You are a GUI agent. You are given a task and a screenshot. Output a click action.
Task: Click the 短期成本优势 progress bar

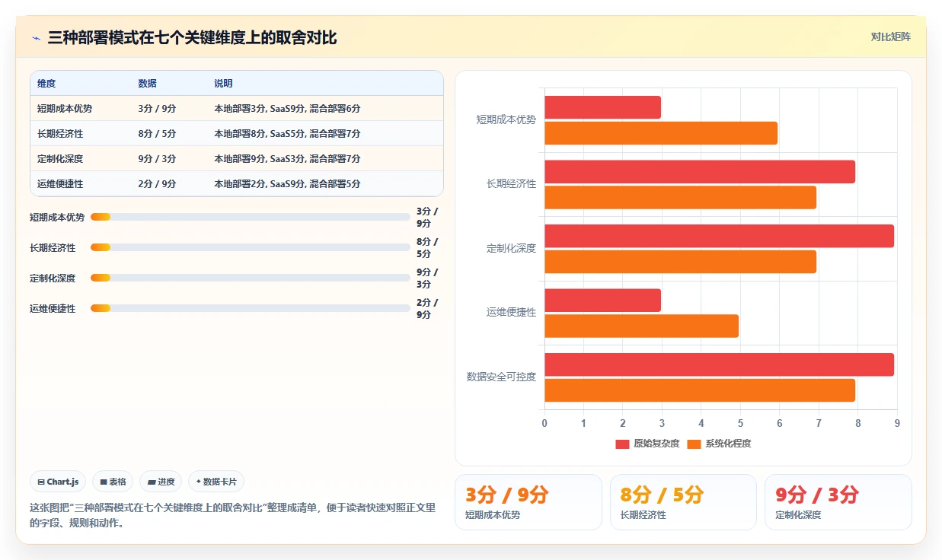coord(250,217)
